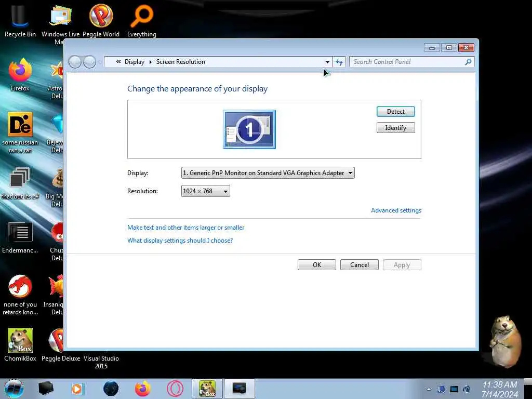The width and height of the screenshot is (532, 399).
Task: Click Screen Resolution window taskbar button
Action: tap(239, 389)
